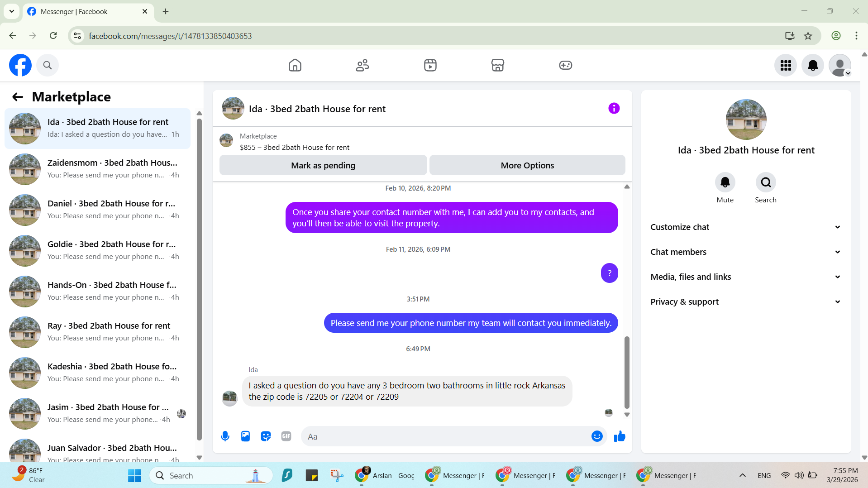Viewport: 868px width, 488px height.
Task: Reload the page
Action: tap(53, 36)
